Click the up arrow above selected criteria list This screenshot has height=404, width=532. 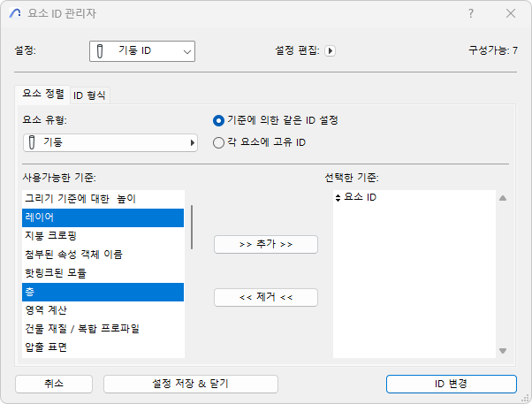(502, 198)
